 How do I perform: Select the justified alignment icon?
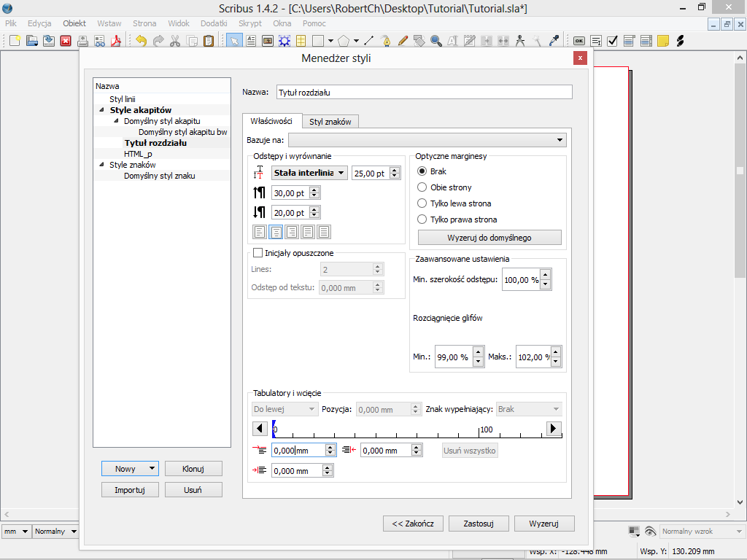pyautogui.click(x=308, y=232)
